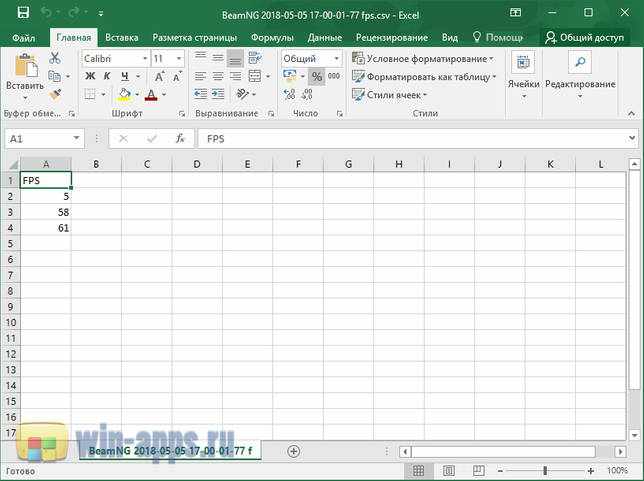Viewport: 644px width, 481px height.
Task: Click the New Sheet plus button
Action: tap(293, 451)
